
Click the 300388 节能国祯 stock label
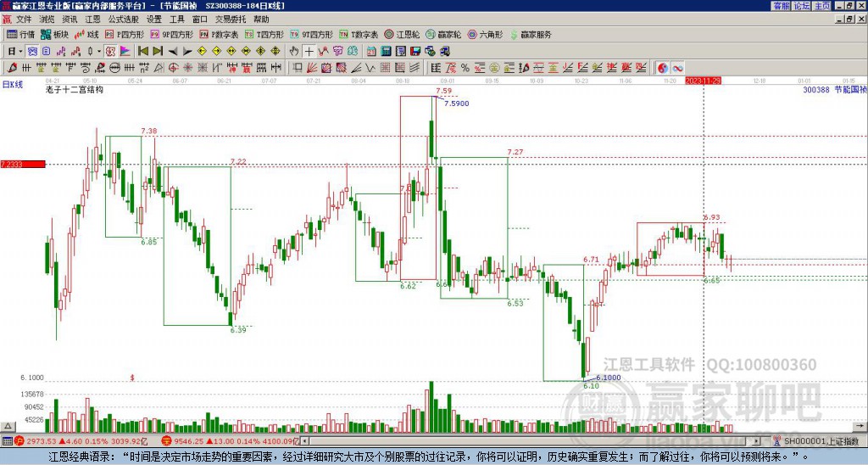(835, 89)
